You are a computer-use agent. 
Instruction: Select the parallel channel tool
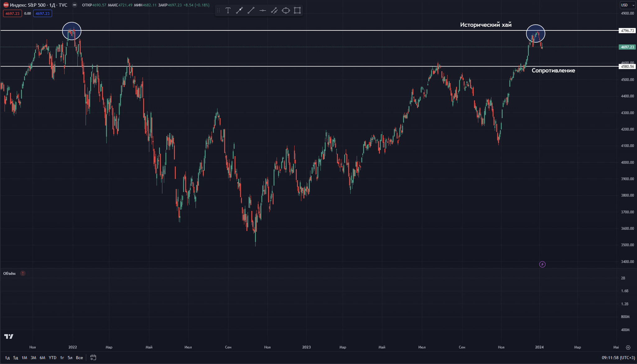(274, 11)
